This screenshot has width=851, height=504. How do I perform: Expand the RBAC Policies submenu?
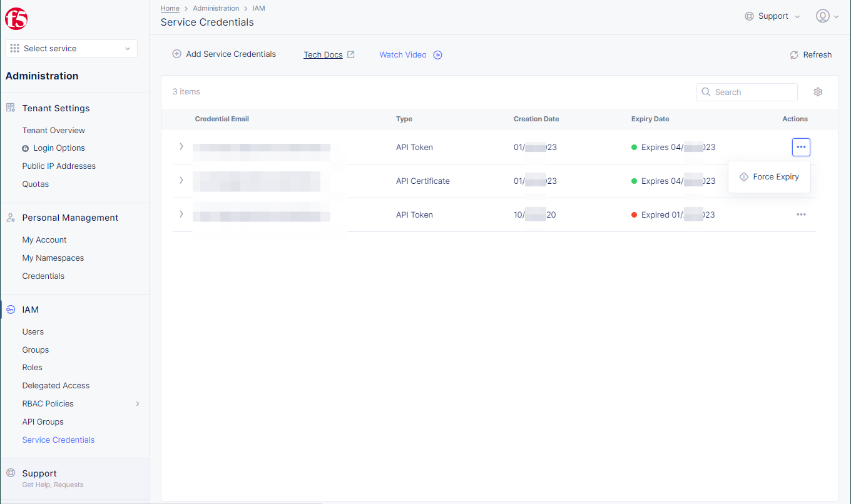click(137, 403)
